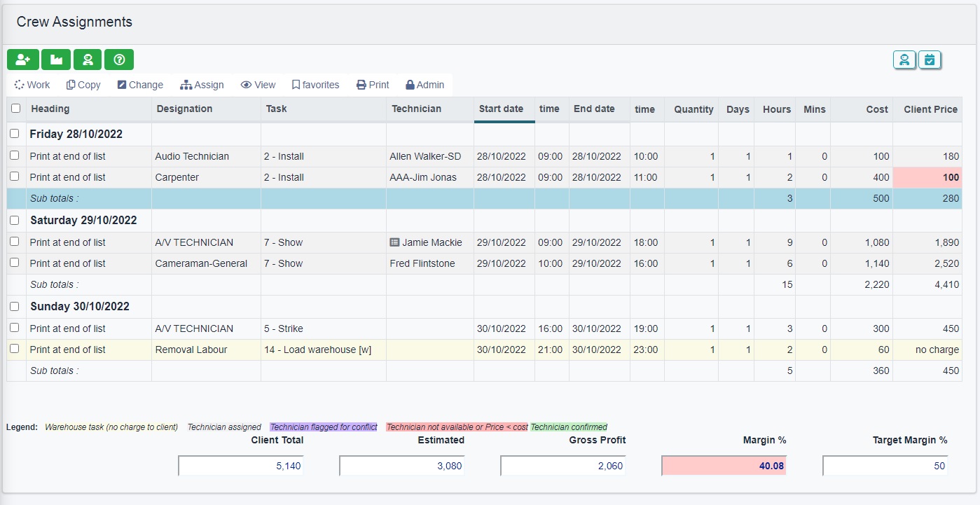Select the checkbox on Fred Flintstone's row
980x505 pixels.
[15, 263]
